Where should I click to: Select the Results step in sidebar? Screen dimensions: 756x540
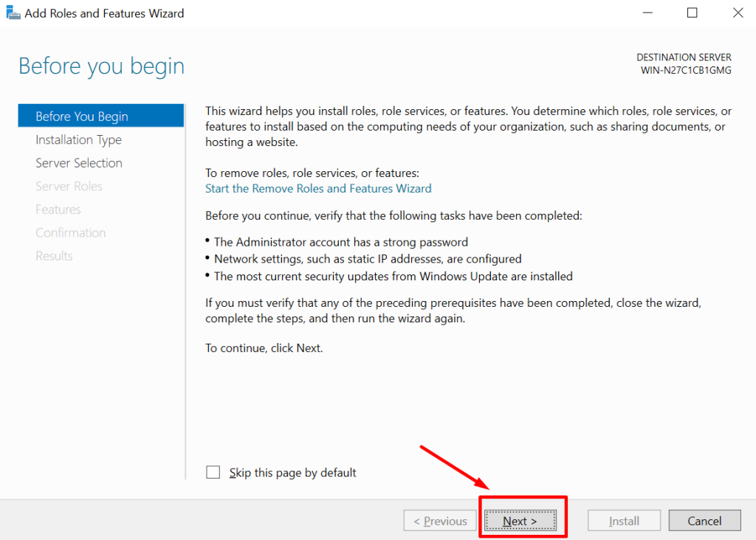click(x=54, y=256)
